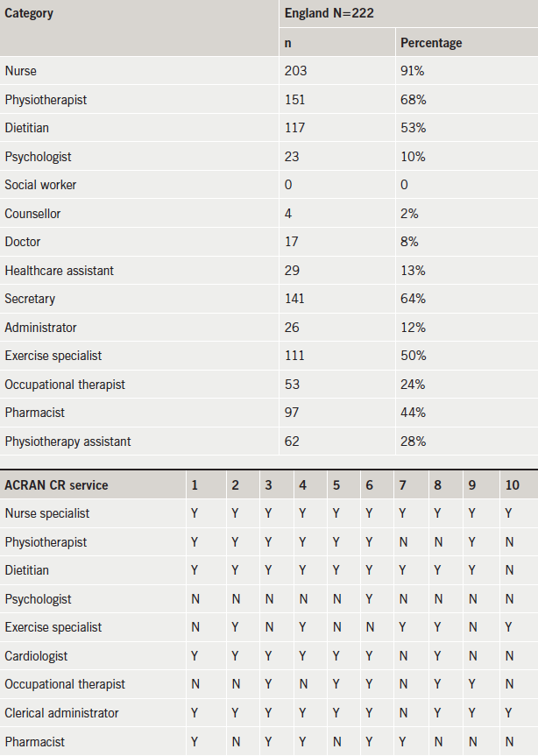The width and height of the screenshot is (538, 756).
Task: Select the 141 value cell
Action: click(x=294, y=299)
